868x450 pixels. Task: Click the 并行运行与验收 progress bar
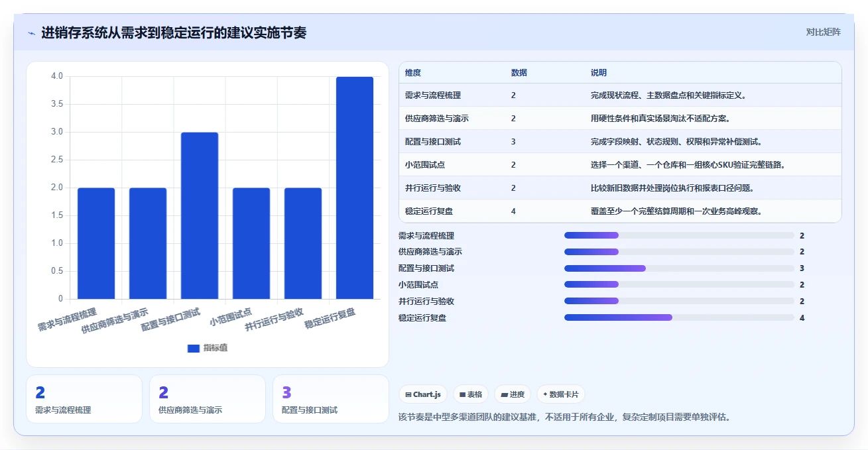tap(679, 301)
